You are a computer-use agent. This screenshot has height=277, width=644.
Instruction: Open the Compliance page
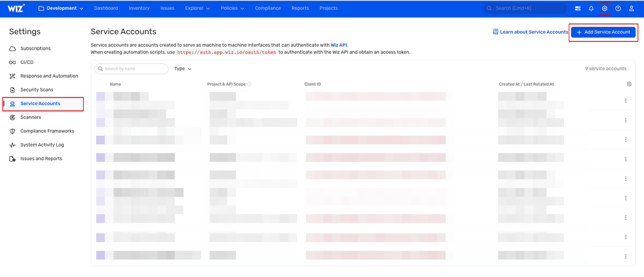click(x=268, y=8)
